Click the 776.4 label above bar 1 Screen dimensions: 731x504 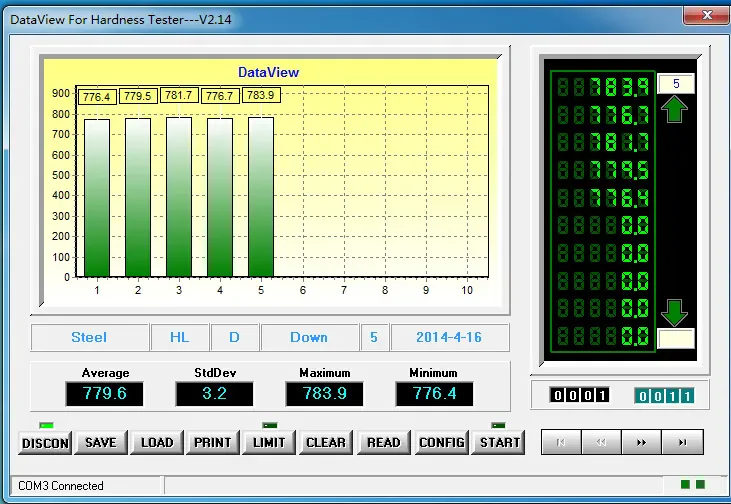click(97, 97)
